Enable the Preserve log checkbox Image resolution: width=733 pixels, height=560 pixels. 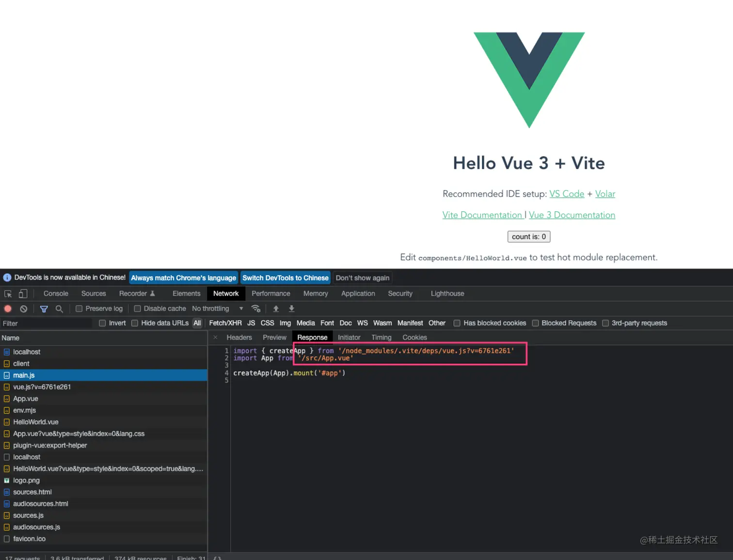(79, 309)
